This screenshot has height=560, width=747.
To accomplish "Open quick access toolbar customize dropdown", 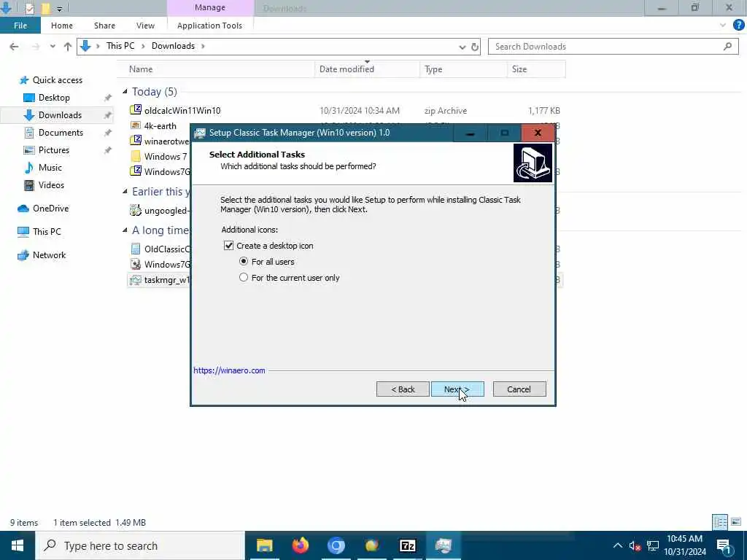I will tap(59, 8).
